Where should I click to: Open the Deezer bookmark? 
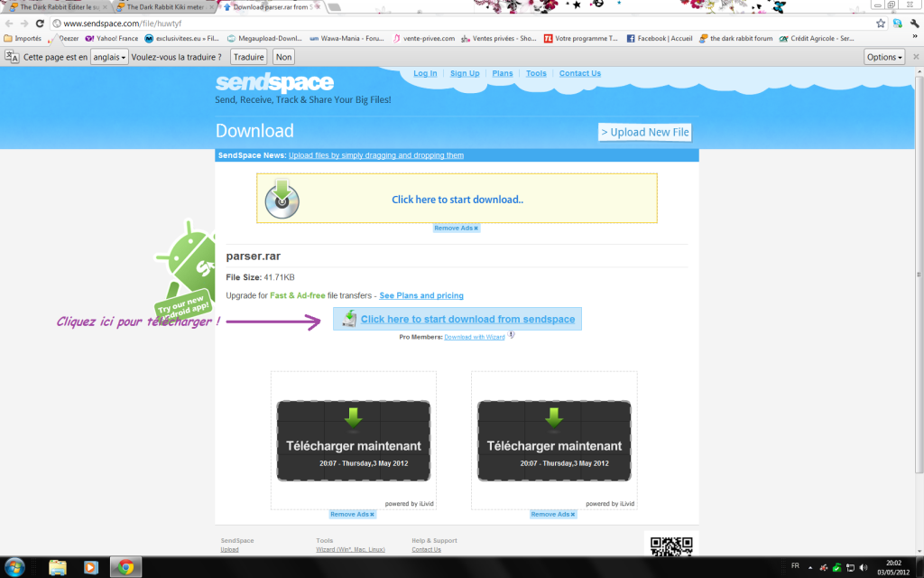64,38
